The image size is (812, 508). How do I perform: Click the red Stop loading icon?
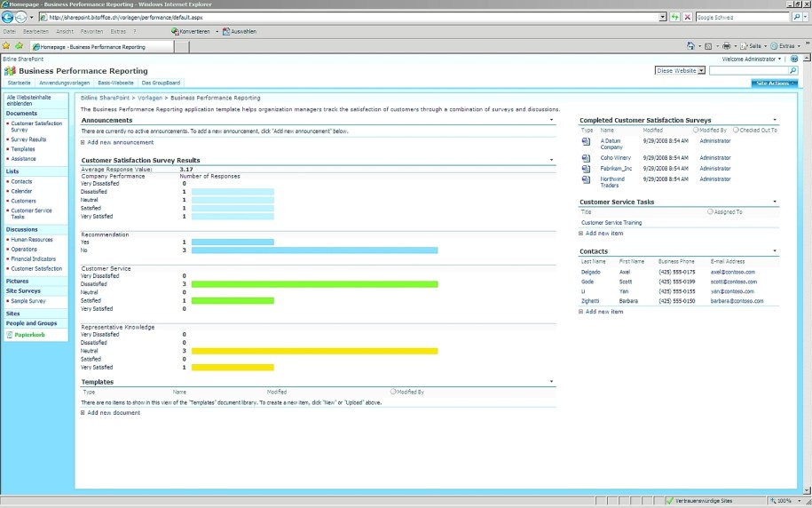[688, 17]
